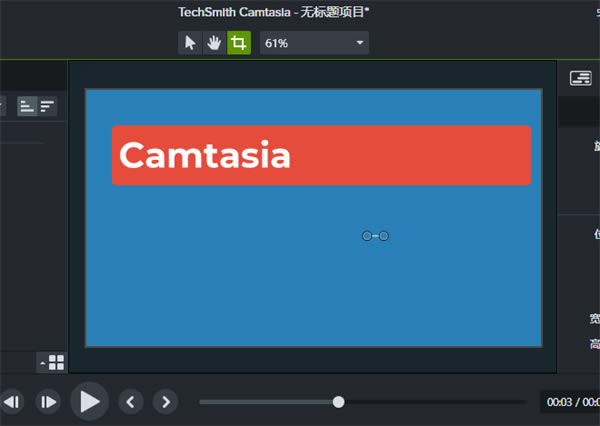Jump to previous media with left chevron

point(130,402)
